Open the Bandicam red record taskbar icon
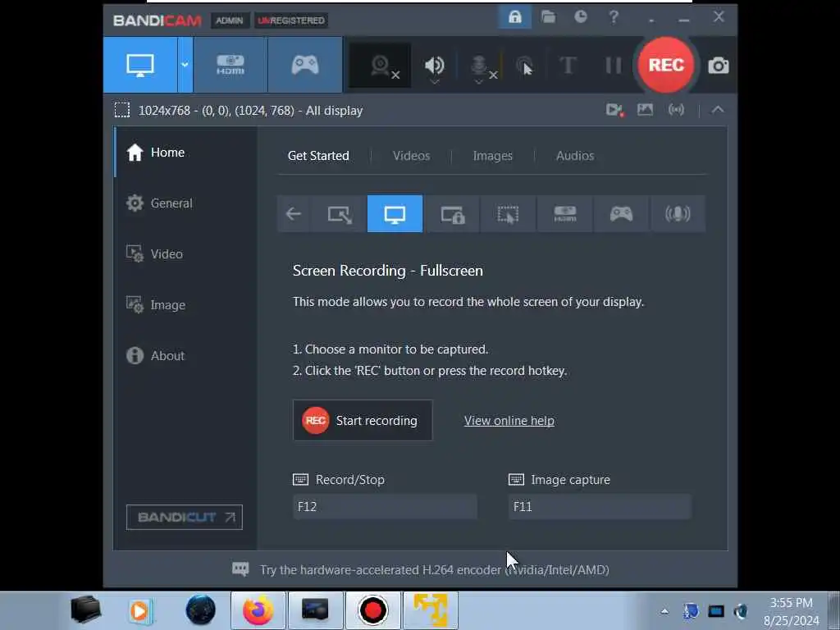The width and height of the screenshot is (840, 630). click(373, 610)
